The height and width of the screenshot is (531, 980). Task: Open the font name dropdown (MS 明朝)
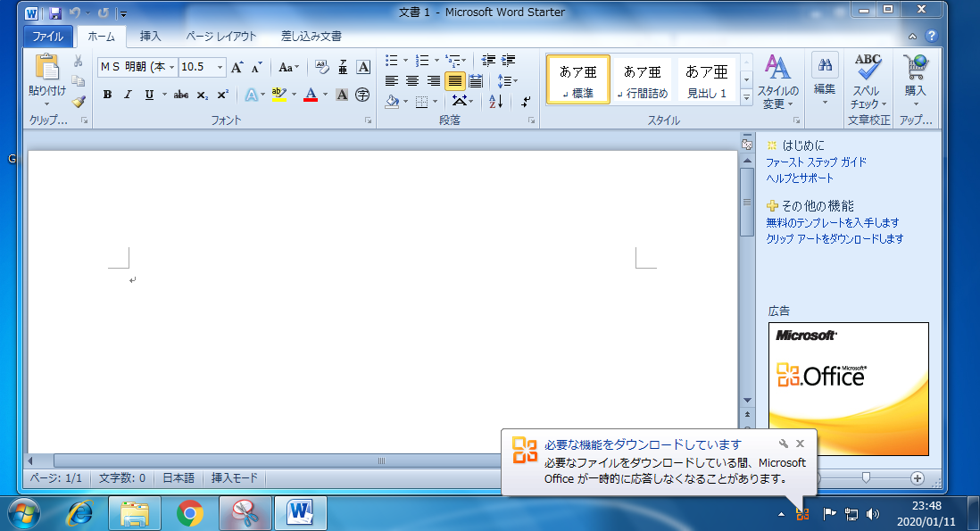tap(172, 68)
